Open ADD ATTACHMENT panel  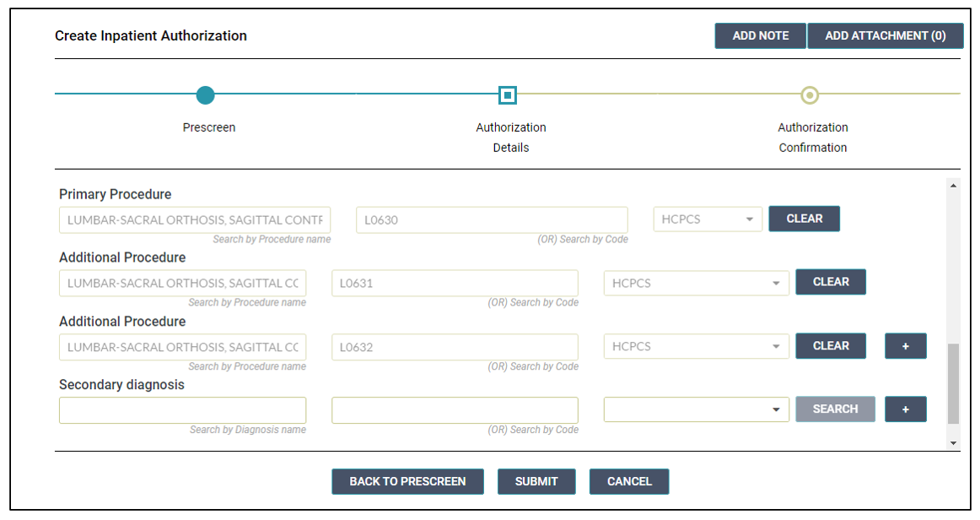tap(886, 35)
